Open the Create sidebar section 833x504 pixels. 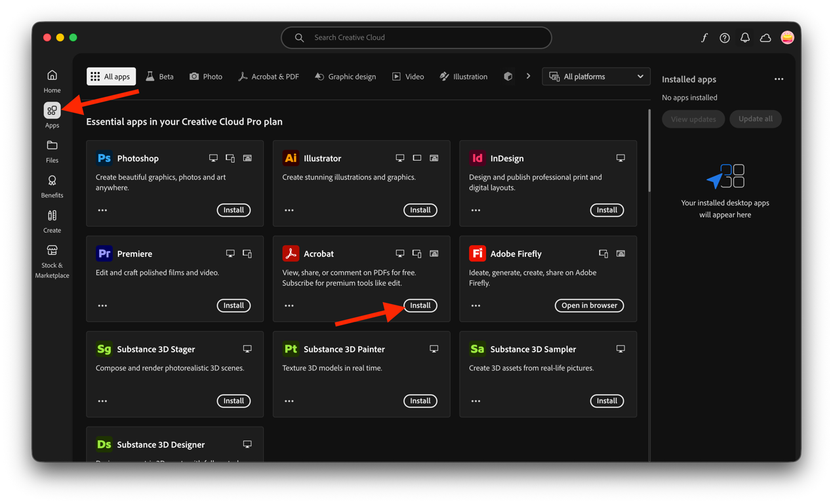(52, 222)
